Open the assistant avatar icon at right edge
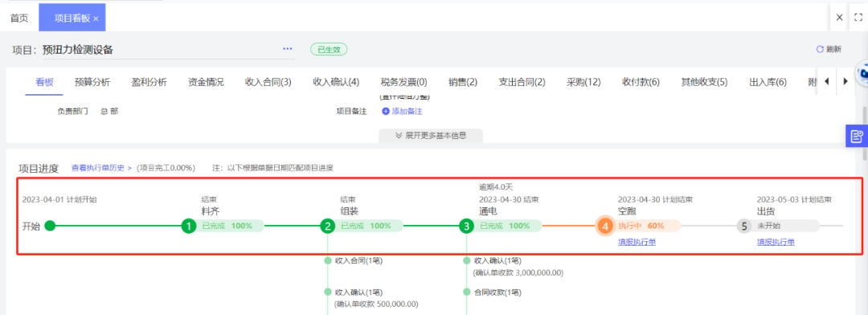Viewport: 868px width, 315px height. pos(862,74)
